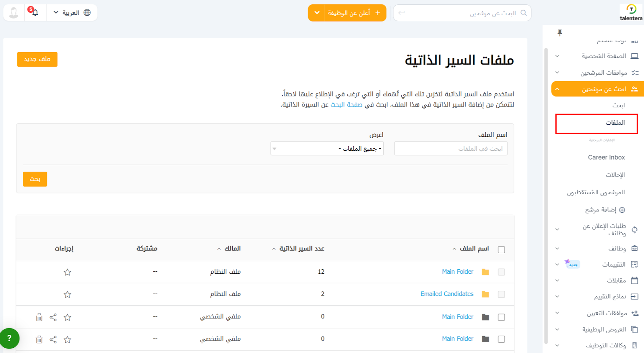Click the share icon in third folder row
Image resolution: width=644 pixels, height=353 pixels.
(x=53, y=318)
